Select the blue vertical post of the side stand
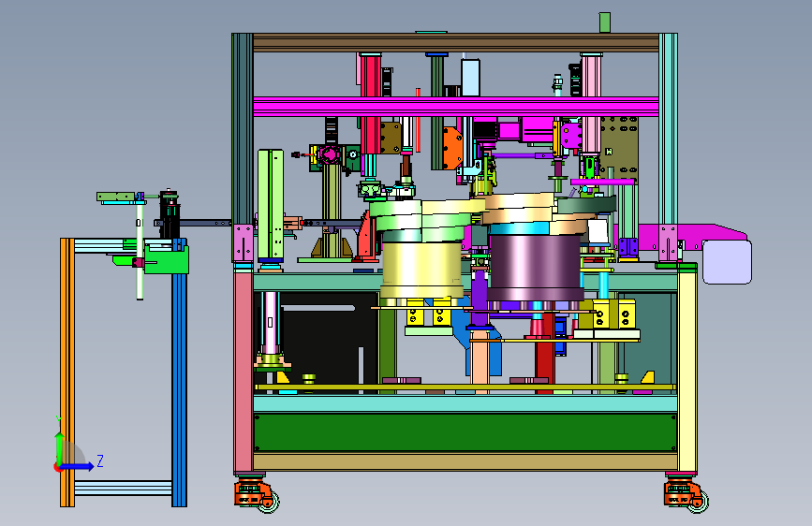The image size is (812, 526). (x=179, y=389)
